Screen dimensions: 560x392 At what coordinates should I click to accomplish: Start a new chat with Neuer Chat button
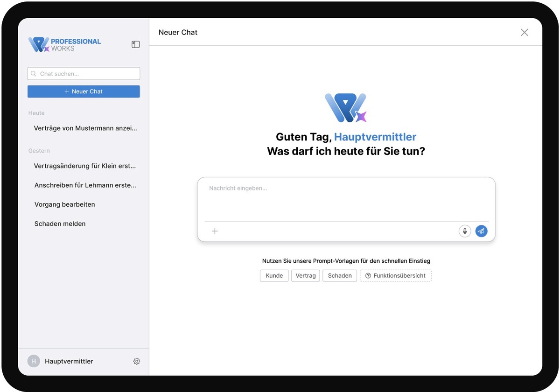click(x=84, y=91)
